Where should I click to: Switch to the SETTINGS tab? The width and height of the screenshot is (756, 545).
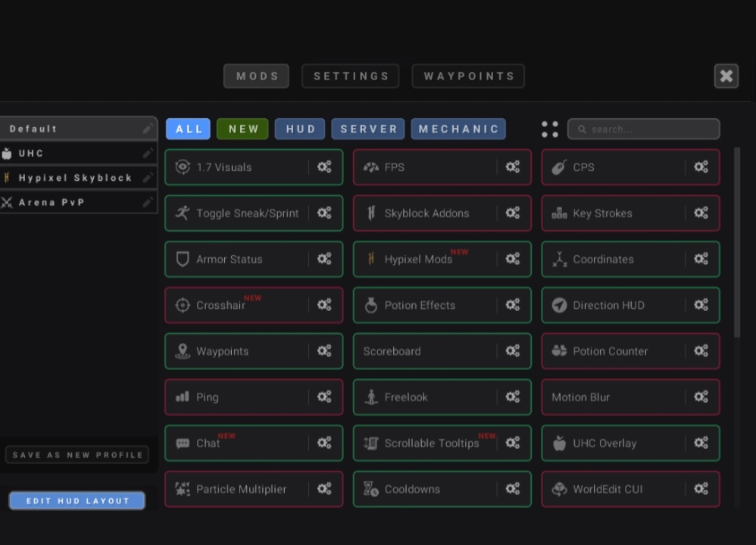point(351,76)
